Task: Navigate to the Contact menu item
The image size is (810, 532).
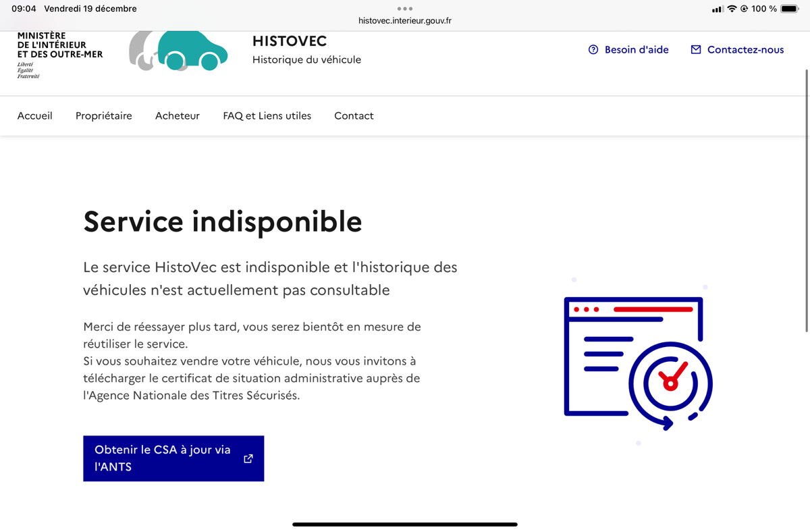Action: click(x=354, y=115)
